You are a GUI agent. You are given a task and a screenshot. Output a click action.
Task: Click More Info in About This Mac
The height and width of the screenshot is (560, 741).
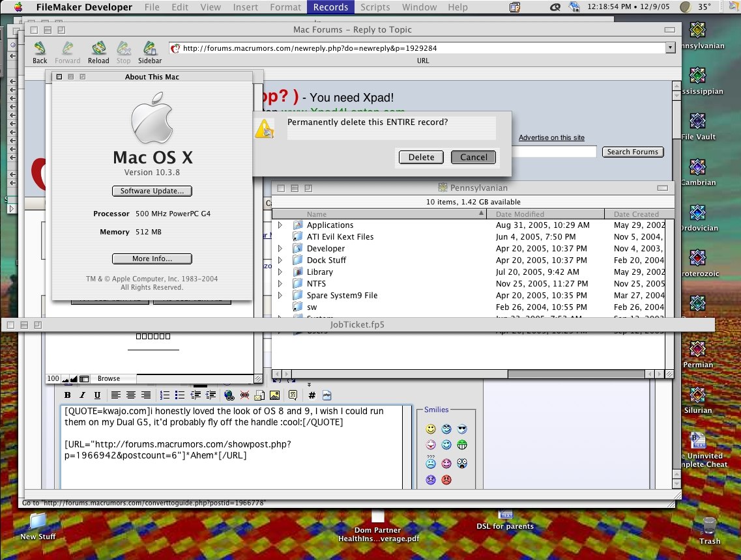[152, 259]
